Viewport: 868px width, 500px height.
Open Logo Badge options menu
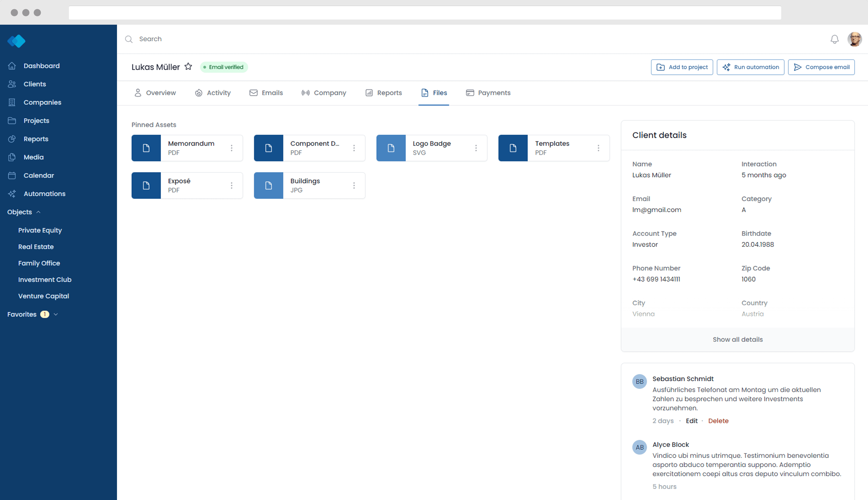point(476,148)
